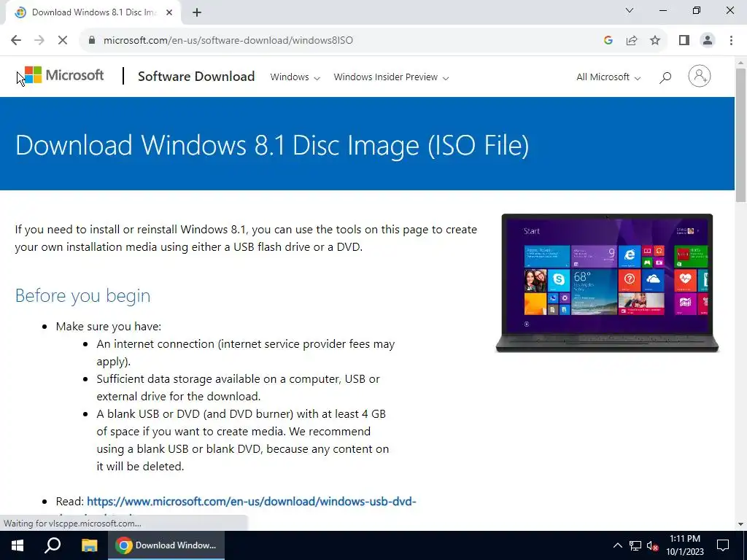Click the Microsoft account sign-in icon

700,76
